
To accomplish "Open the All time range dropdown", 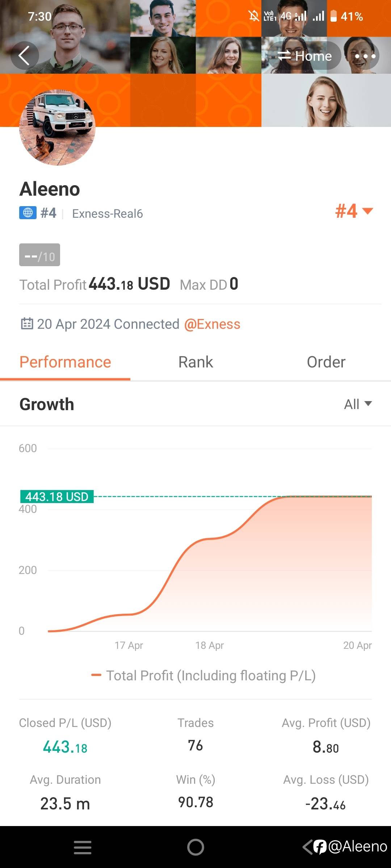I will (358, 404).
